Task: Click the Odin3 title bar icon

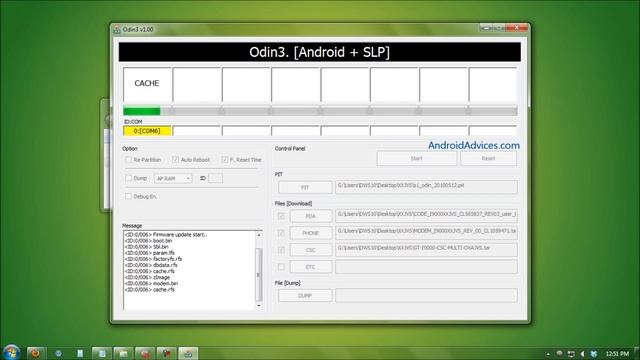Action: [117, 29]
